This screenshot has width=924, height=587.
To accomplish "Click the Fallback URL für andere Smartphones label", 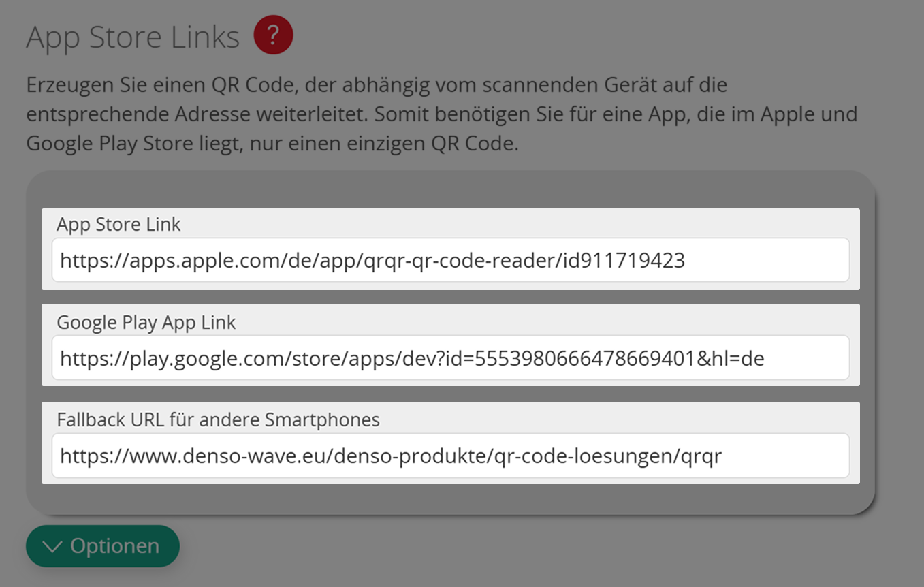I will click(219, 419).
